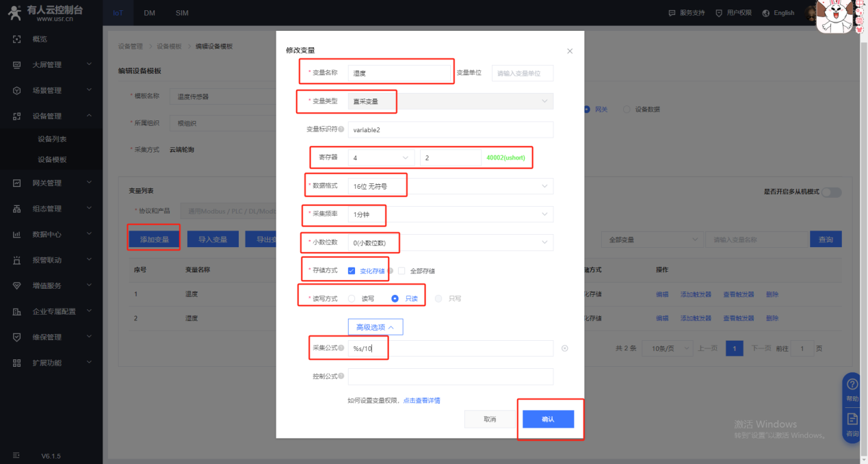Image resolution: width=868 pixels, height=464 pixels.
Task: Click the 维保管理 shield icon in sidebar
Action: pos(17,337)
